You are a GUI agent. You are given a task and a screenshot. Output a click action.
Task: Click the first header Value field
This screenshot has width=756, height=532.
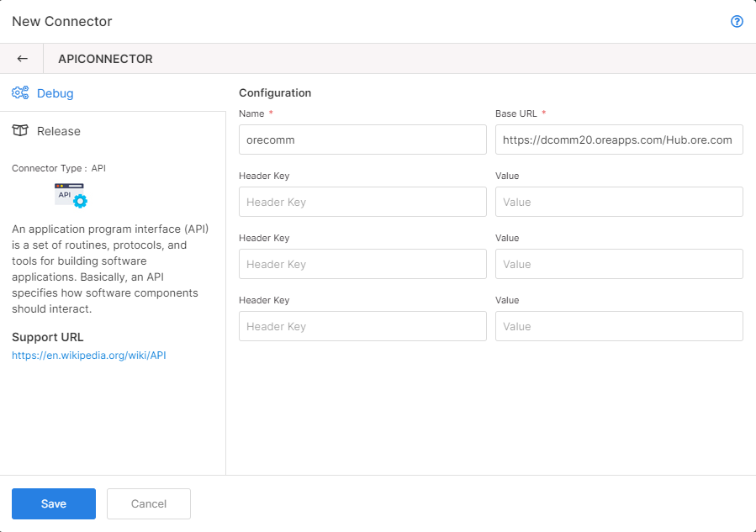coord(619,202)
